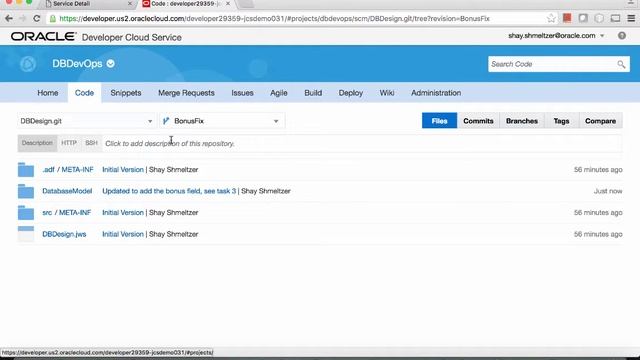Select the SSH URL toggle
This screenshot has width=640, height=360.
(x=91, y=143)
